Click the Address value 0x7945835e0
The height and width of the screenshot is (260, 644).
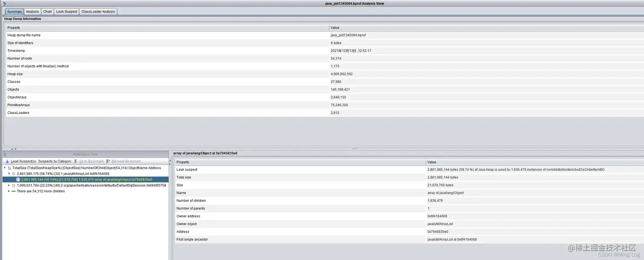pos(438,231)
